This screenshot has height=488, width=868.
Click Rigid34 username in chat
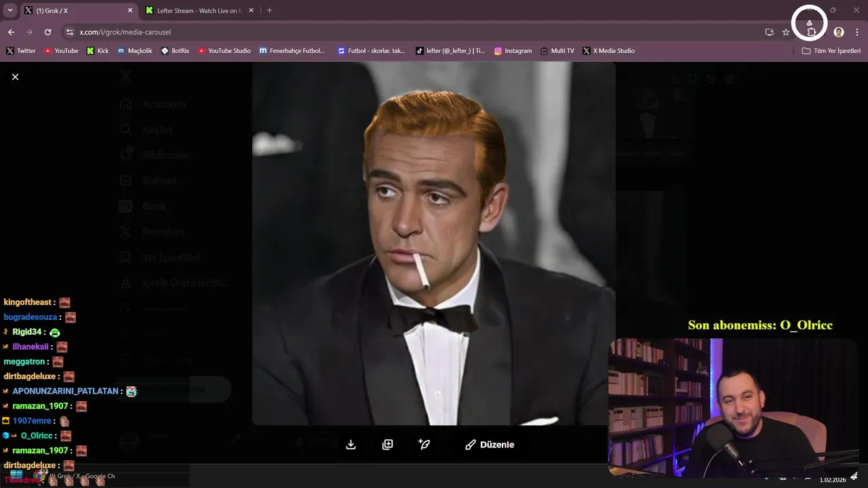click(x=28, y=332)
